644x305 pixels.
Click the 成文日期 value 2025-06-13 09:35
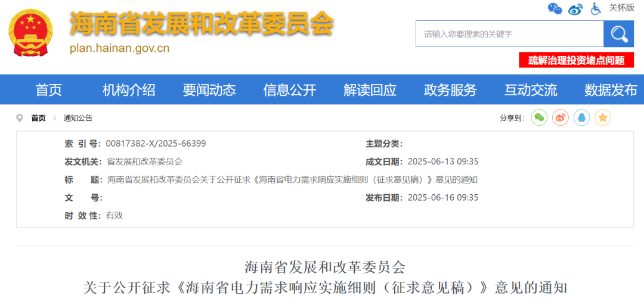(443, 162)
